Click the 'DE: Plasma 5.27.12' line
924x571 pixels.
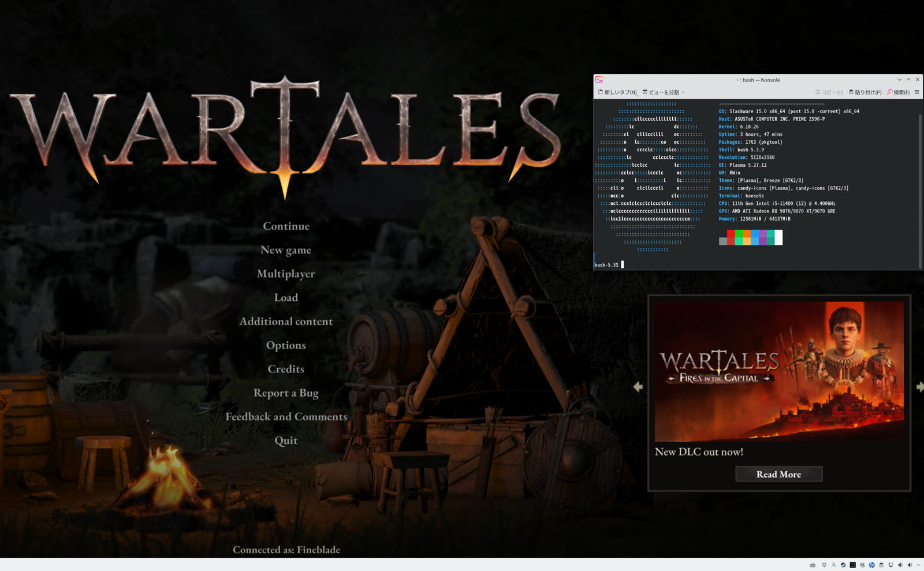point(743,165)
